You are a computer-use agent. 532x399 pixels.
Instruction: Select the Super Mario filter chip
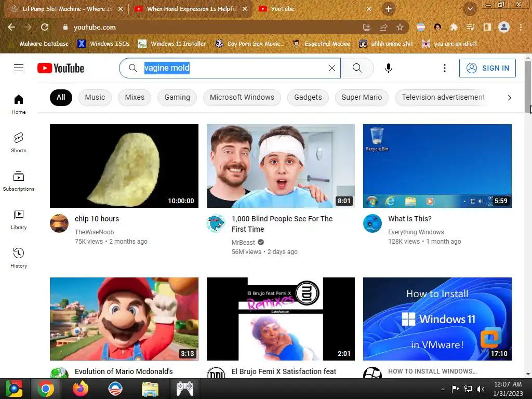(x=362, y=97)
